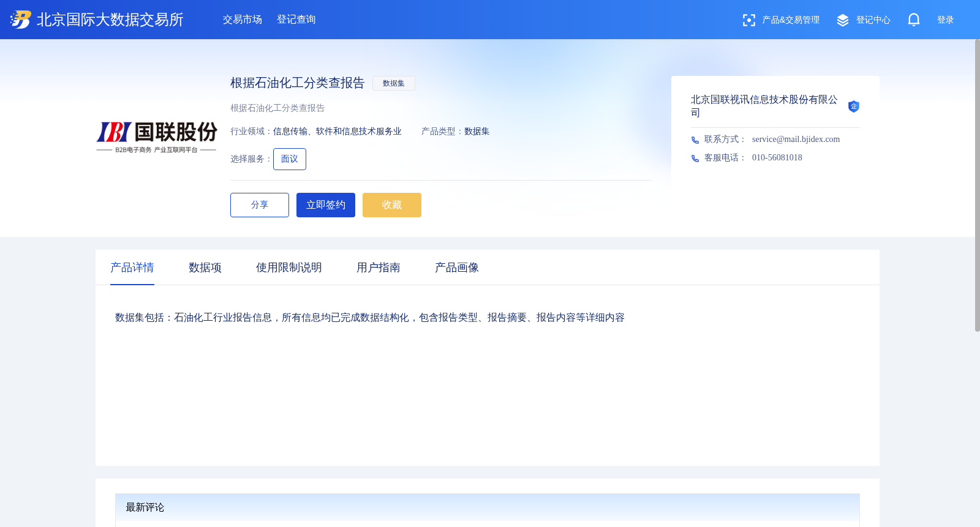Viewport: 980px width, 527px height.
Task: Click the enterprise verified shield badge
Action: 853,107
